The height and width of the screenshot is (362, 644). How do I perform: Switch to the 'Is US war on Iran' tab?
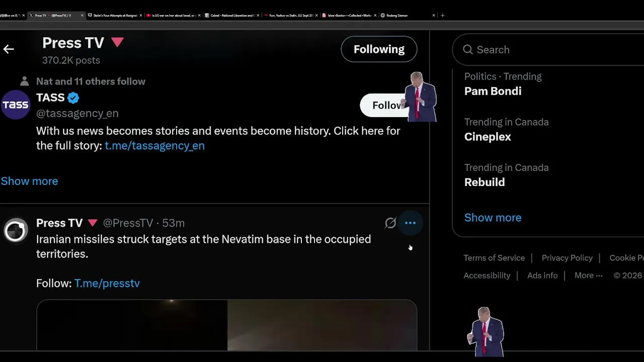click(174, 16)
